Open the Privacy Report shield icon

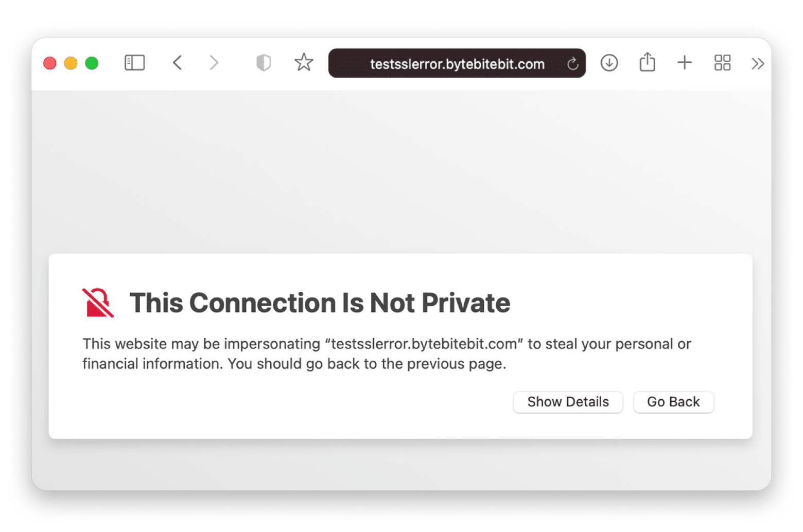(264, 63)
